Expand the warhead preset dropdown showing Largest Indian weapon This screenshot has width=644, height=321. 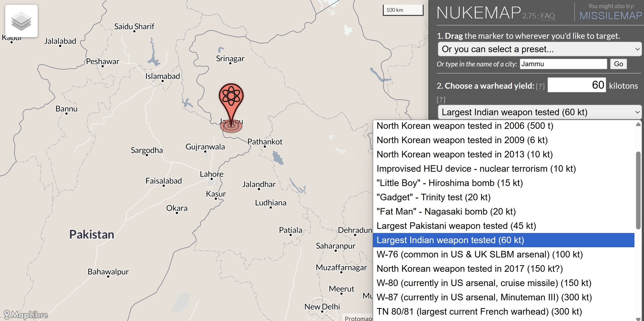540,112
